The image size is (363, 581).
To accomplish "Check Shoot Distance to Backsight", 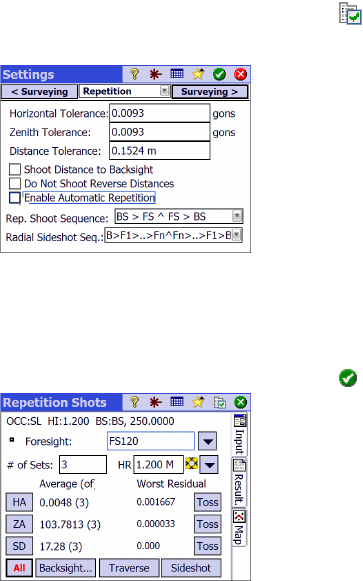I will [15, 169].
